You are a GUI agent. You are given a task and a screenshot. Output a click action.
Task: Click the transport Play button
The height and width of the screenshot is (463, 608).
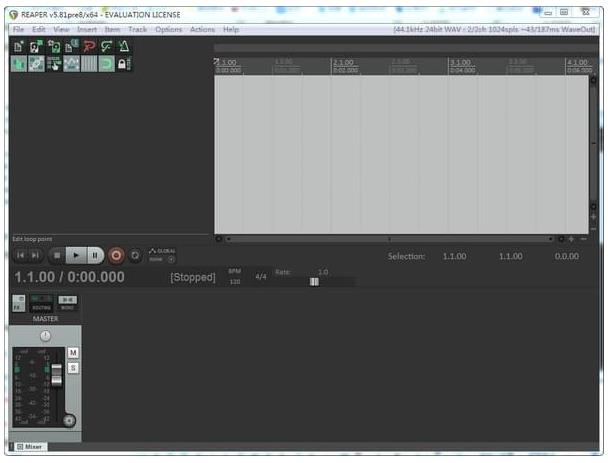point(76,255)
